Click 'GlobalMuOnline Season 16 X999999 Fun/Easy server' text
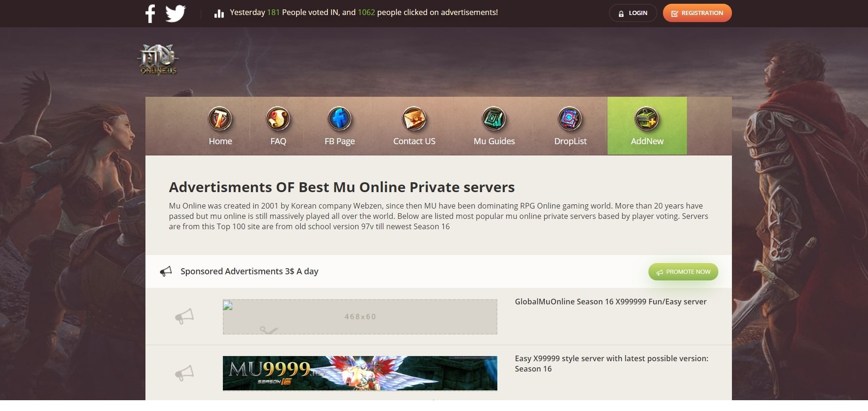Viewport: 868px width, 411px height. click(610, 302)
